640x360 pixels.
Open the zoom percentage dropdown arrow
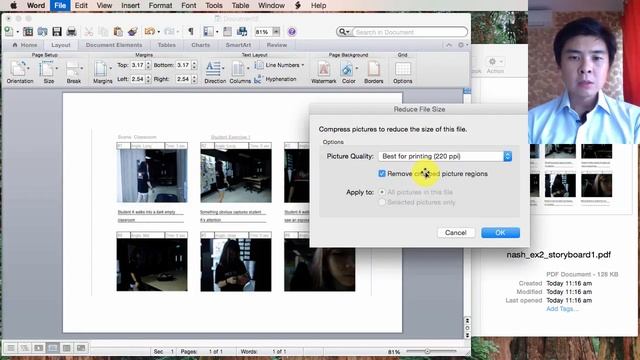pos(276,31)
